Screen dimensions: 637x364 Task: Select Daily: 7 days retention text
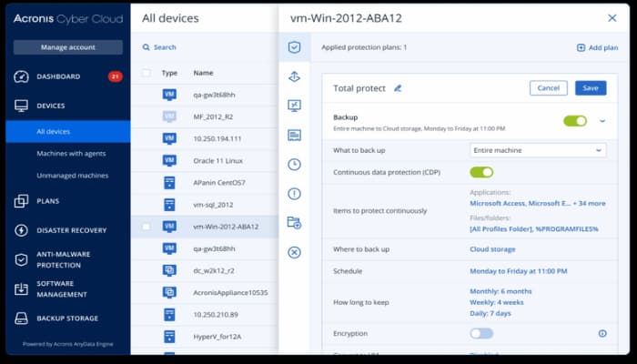pyautogui.click(x=490, y=313)
